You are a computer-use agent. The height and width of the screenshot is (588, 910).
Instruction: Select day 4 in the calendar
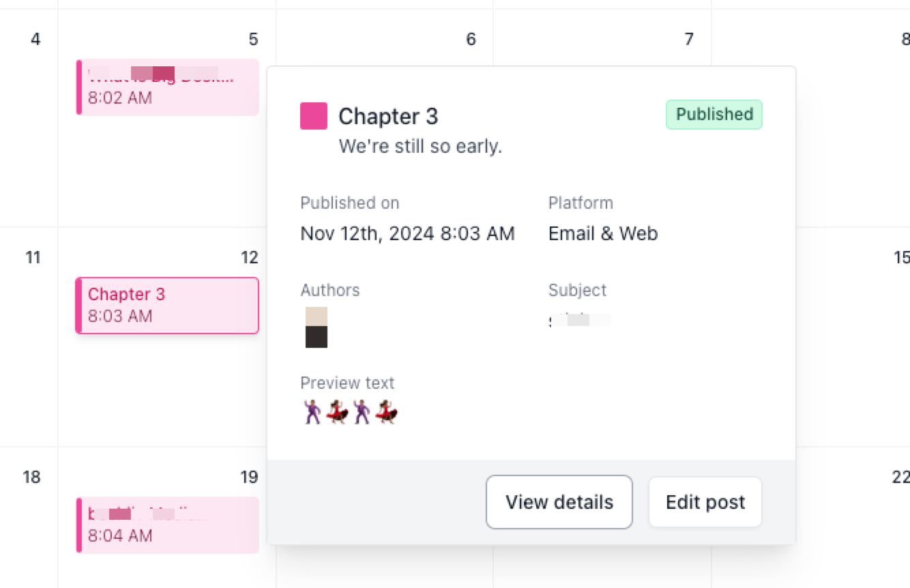(35, 40)
